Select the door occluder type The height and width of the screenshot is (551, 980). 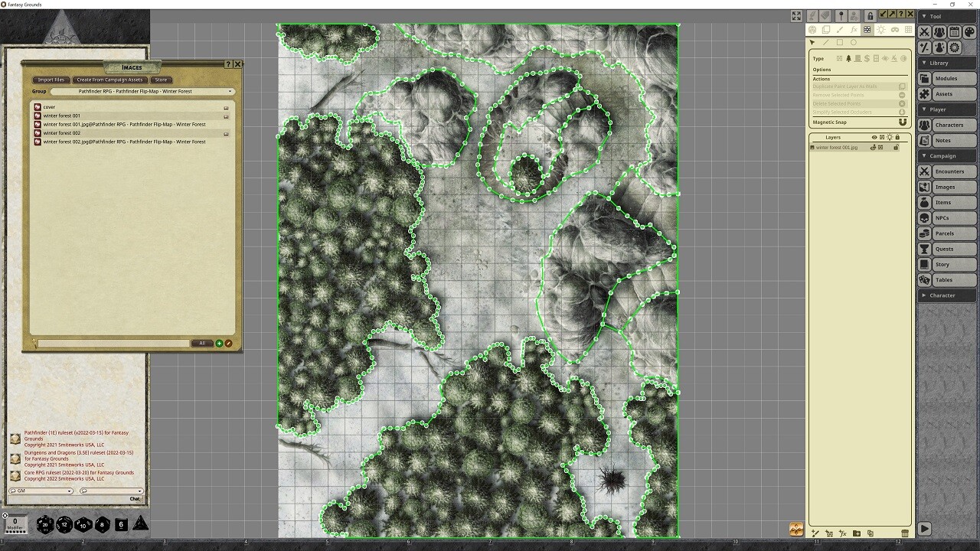tap(857, 58)
